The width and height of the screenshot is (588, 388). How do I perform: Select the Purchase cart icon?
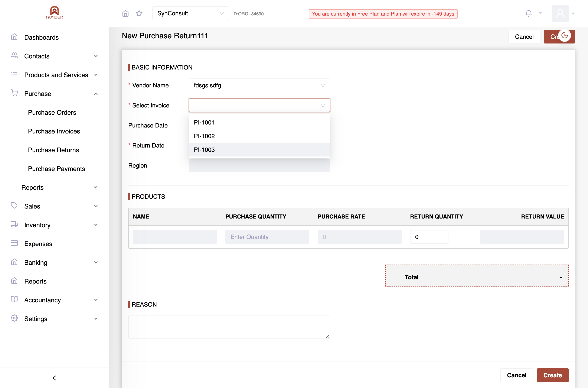[x=14, y=93]
